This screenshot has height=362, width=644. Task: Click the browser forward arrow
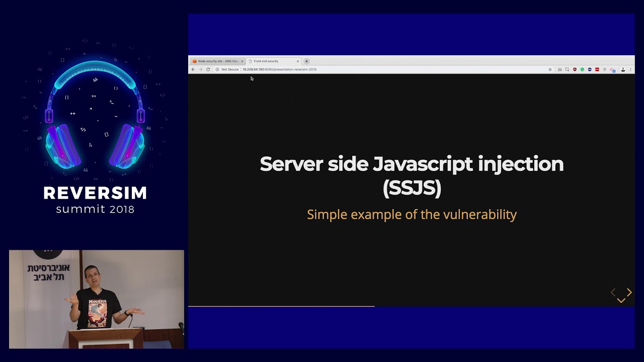click(200, 69)
